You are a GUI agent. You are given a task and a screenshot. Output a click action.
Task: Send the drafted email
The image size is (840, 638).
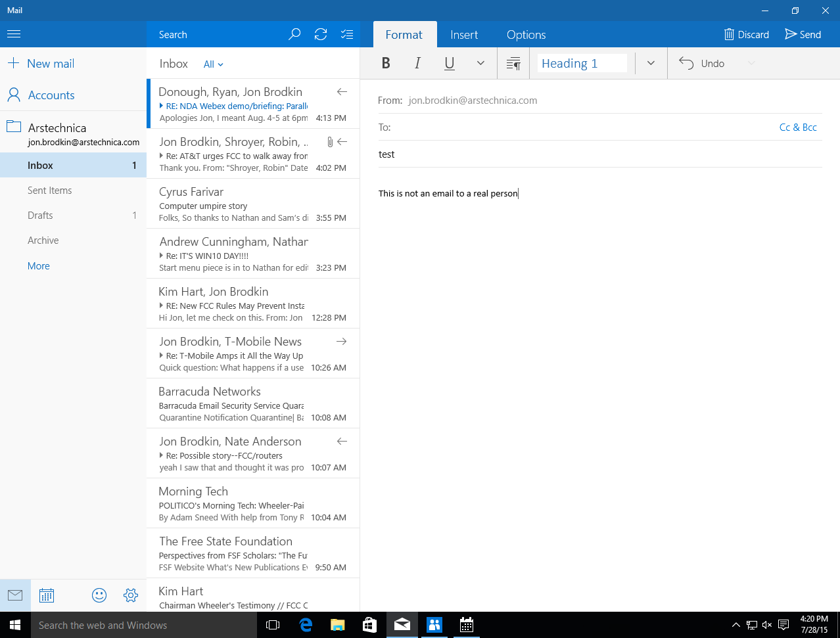[803, 34]
